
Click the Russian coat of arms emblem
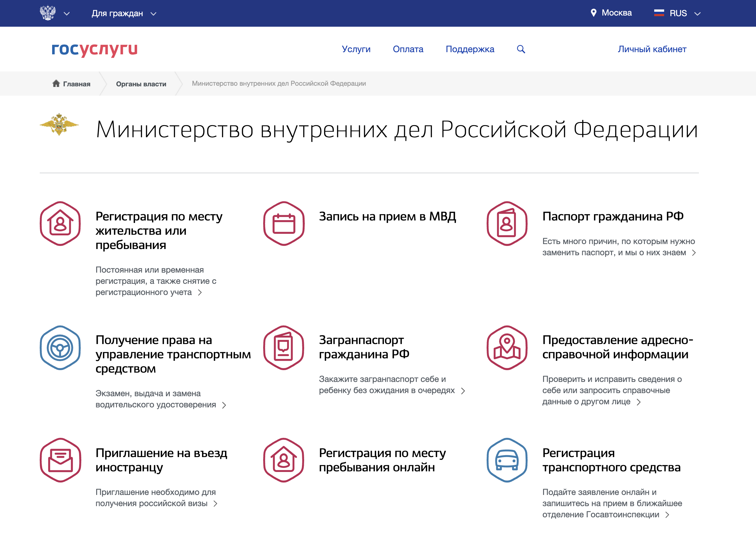click(48, 13)
